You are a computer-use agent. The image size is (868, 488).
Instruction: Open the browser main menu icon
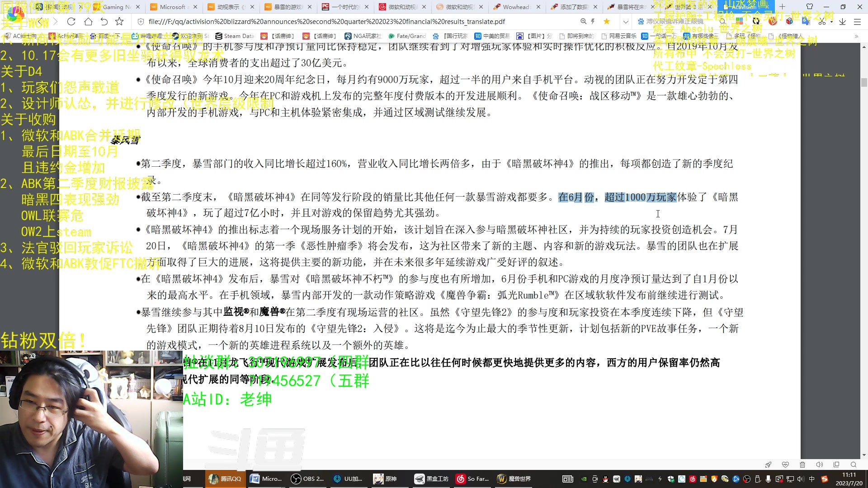click(x=857, y=21)
